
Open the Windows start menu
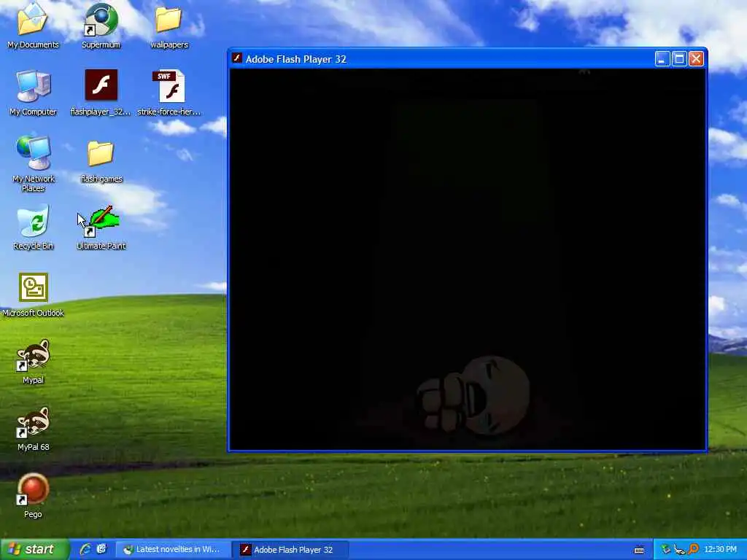(x=34, y=550)
